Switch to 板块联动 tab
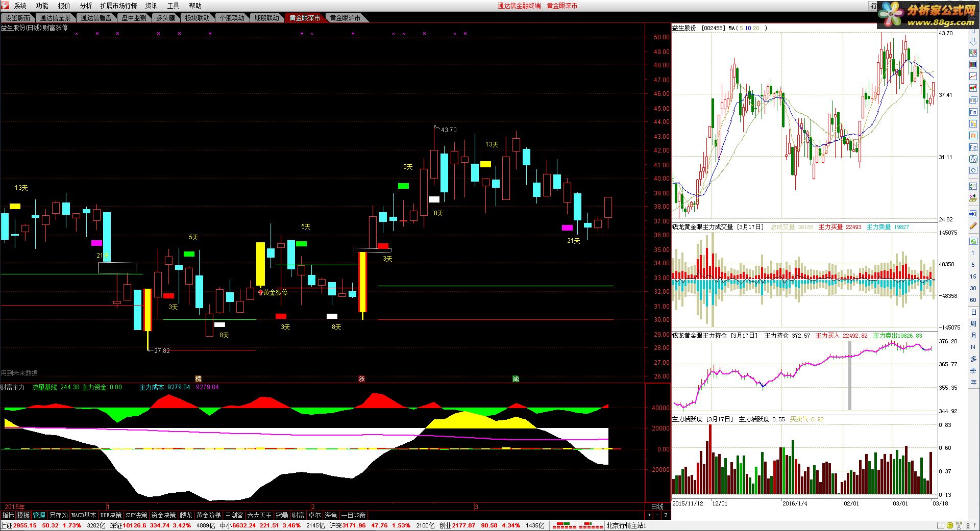This screenshot has width=980, height=531. tap(197, 18)
